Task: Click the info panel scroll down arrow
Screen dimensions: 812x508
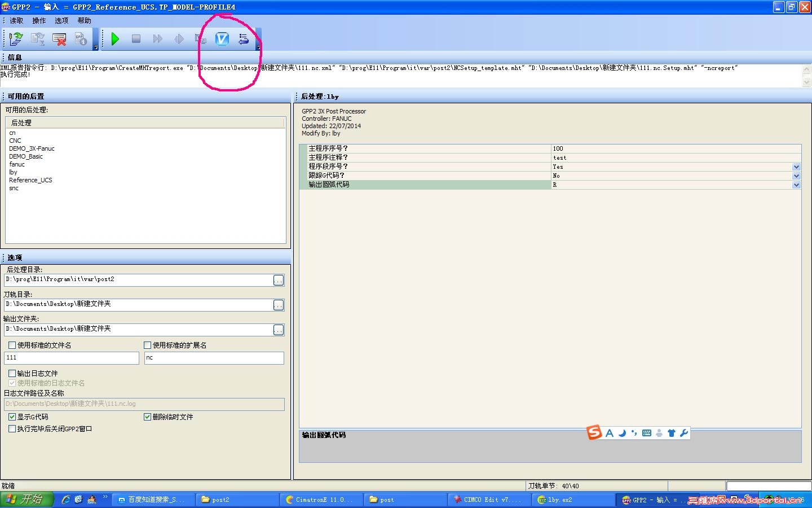Action: tap(806, 82)
